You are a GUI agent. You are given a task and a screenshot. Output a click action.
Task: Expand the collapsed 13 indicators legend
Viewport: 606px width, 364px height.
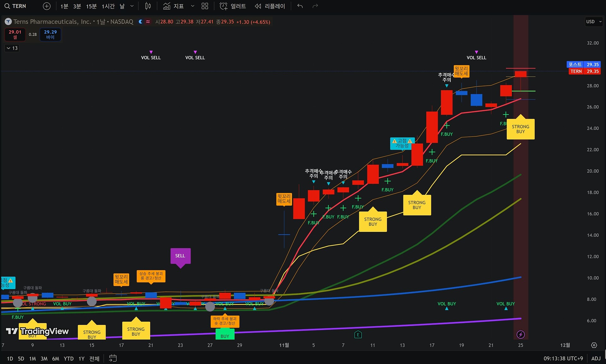pos(12,48)
